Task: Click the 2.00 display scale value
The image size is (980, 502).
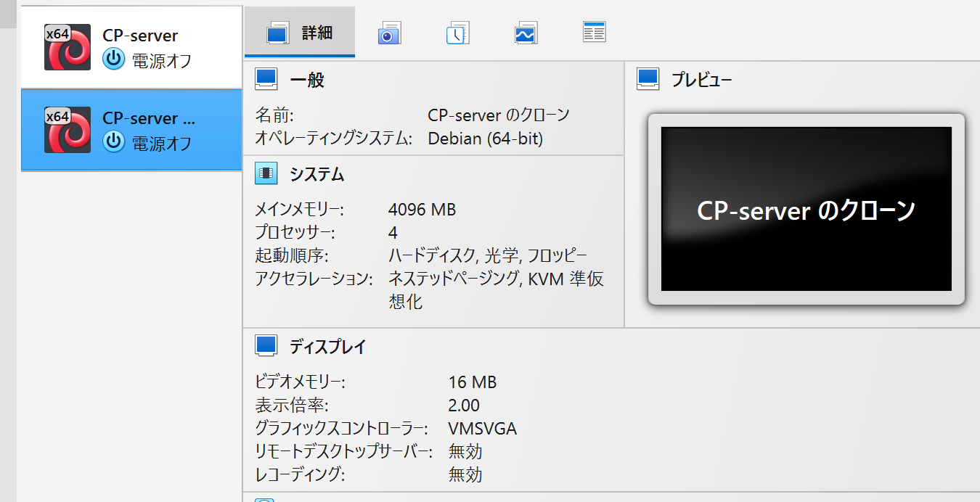Action: click(464, 406)
